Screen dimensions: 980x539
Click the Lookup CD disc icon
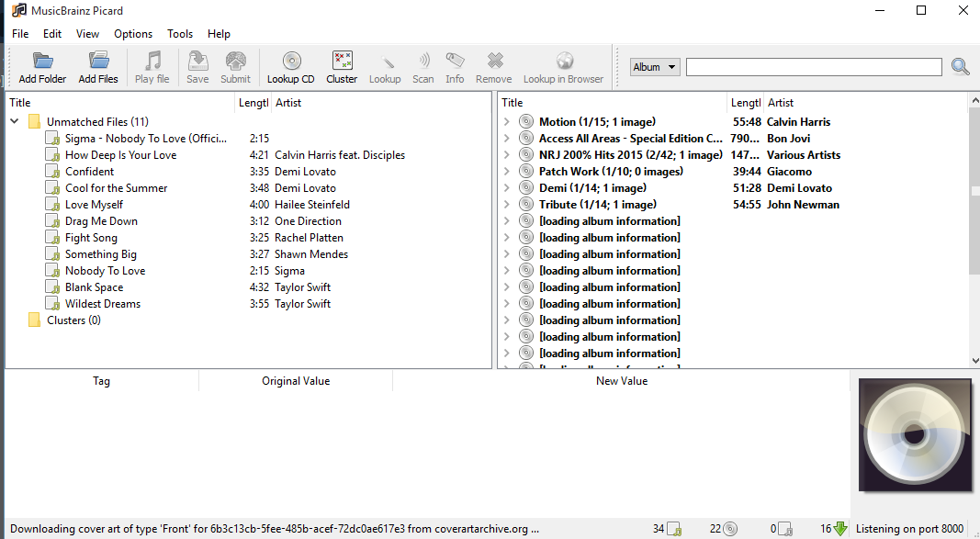[x=291, y=61]
